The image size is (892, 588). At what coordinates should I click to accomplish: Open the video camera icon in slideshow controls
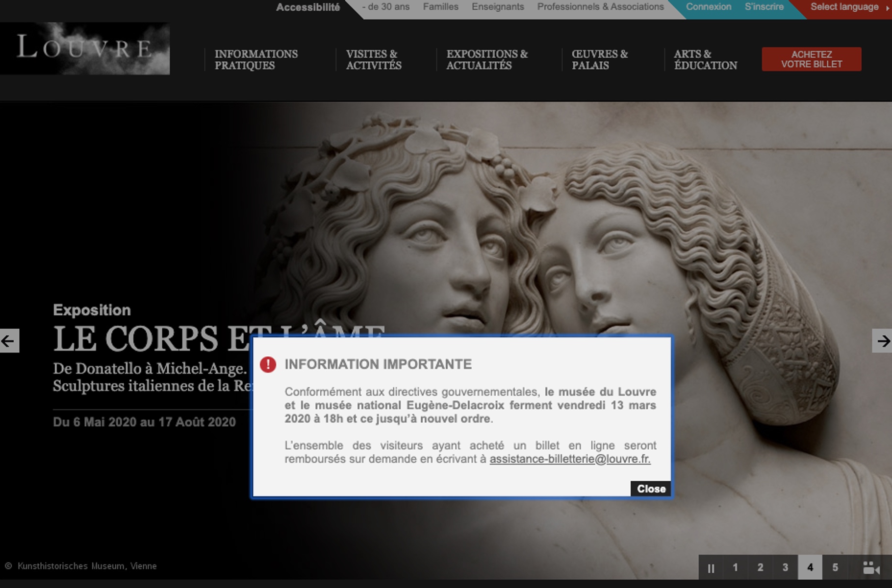click(870, 567)
